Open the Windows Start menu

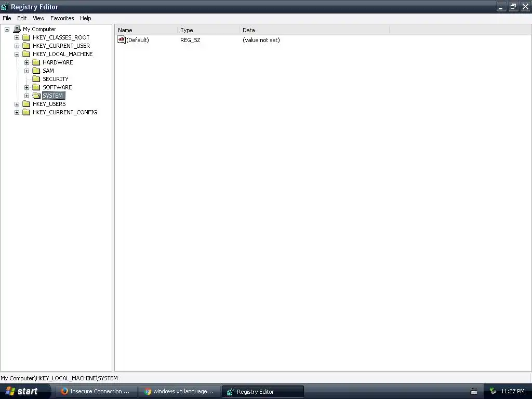(25, 391)
